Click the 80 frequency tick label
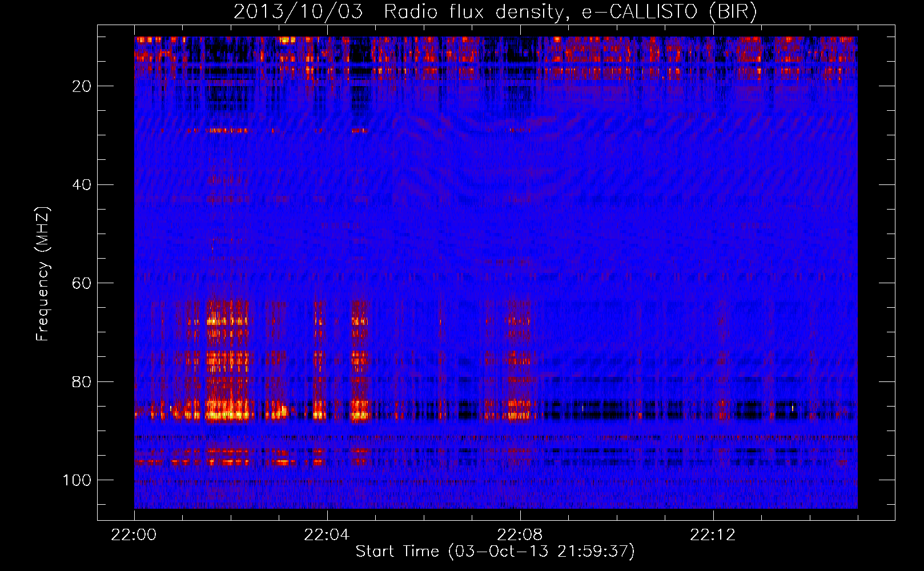The height and width of the screenshot is (571, 924). (x=82, y=382)
